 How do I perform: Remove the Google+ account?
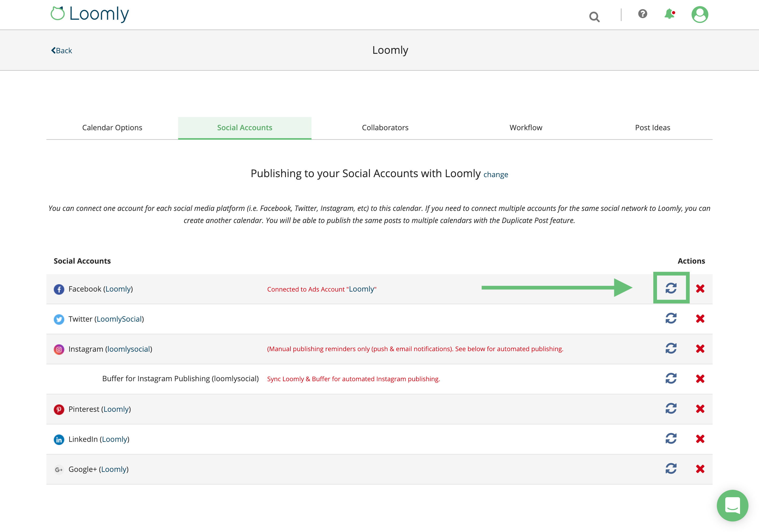tap(700, 469)
